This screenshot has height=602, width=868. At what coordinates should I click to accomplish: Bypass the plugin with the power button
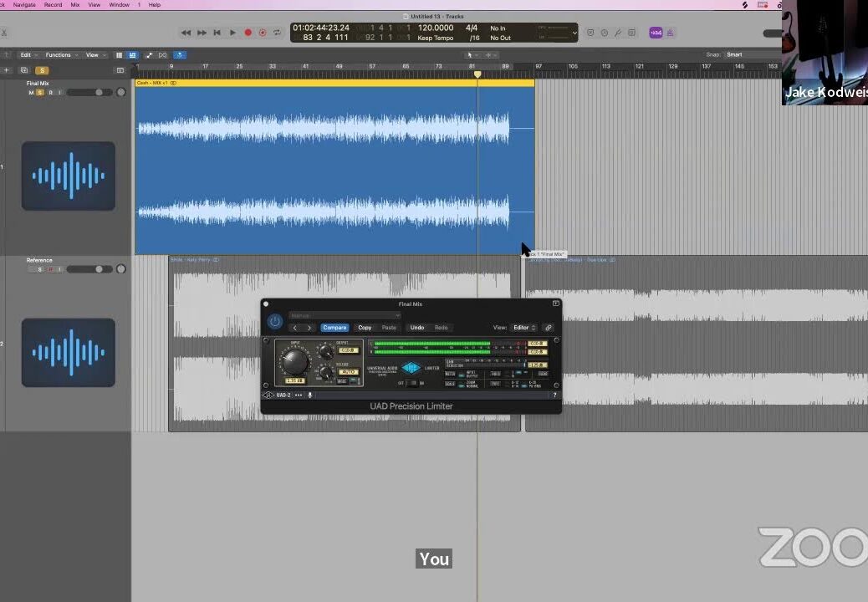pos(275,321)
